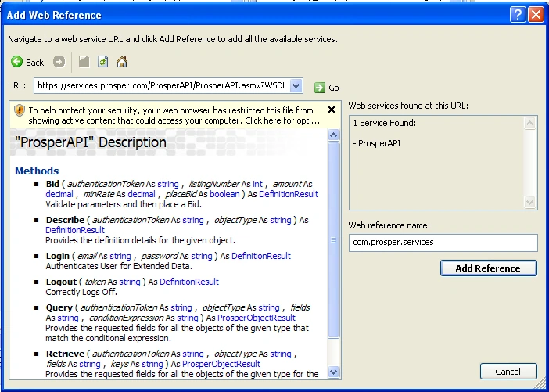This screenshot has height=392, width=549.
Task: Click the security shield warning icon
Action: 20,110
